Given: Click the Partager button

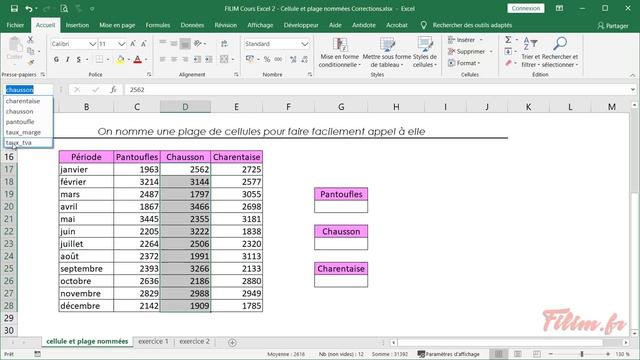Looking at the screenshot, I should 613,25.
